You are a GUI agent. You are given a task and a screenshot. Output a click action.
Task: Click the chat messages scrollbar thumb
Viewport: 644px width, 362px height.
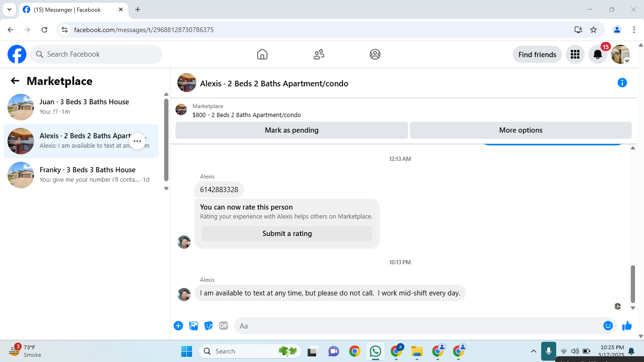(633, 284)
